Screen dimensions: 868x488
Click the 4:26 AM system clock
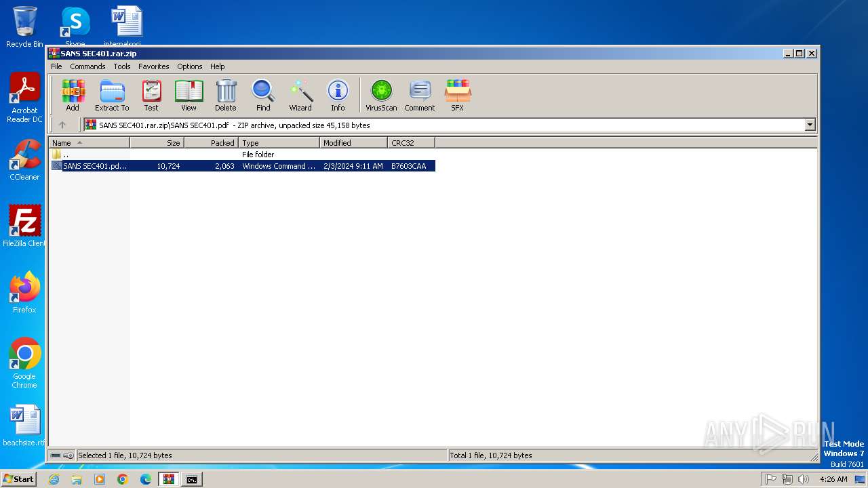(833, 479)
